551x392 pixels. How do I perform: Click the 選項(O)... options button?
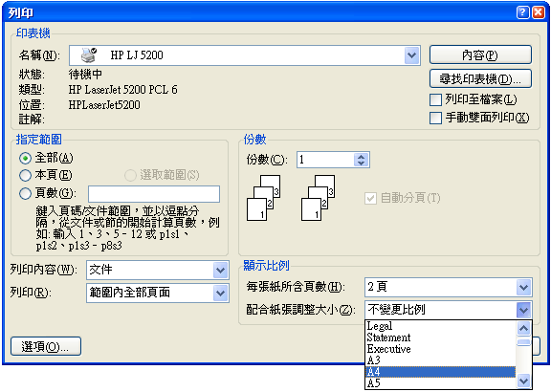pos(46,347)
